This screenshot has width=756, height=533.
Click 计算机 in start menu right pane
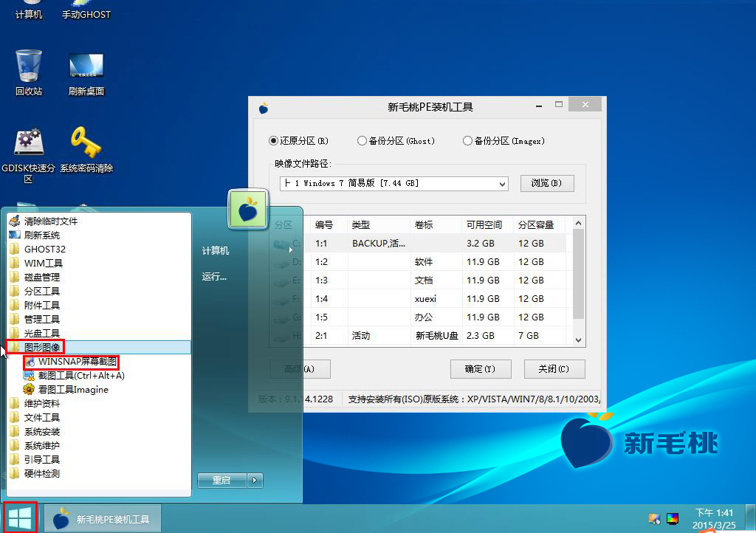point(216,250)
